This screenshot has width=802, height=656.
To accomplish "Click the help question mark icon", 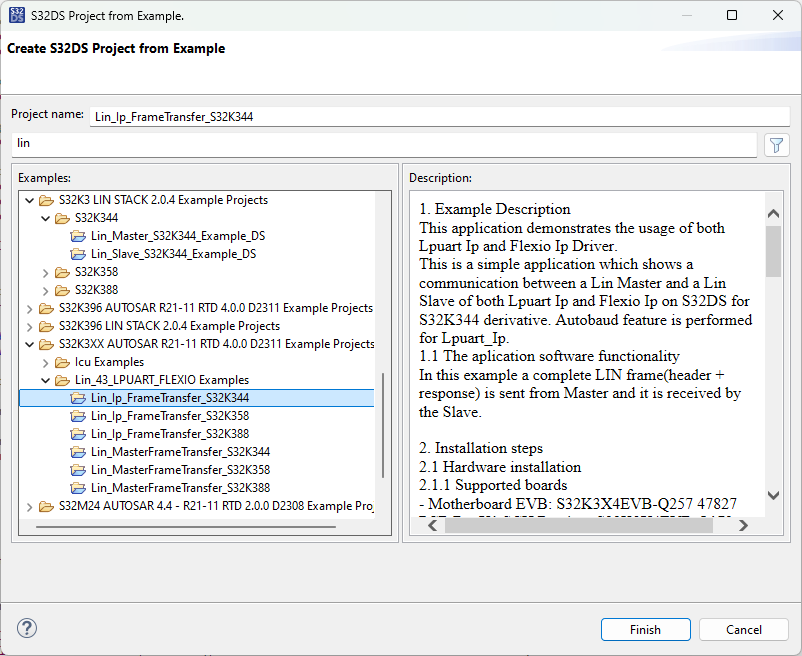I will [26, 628].
